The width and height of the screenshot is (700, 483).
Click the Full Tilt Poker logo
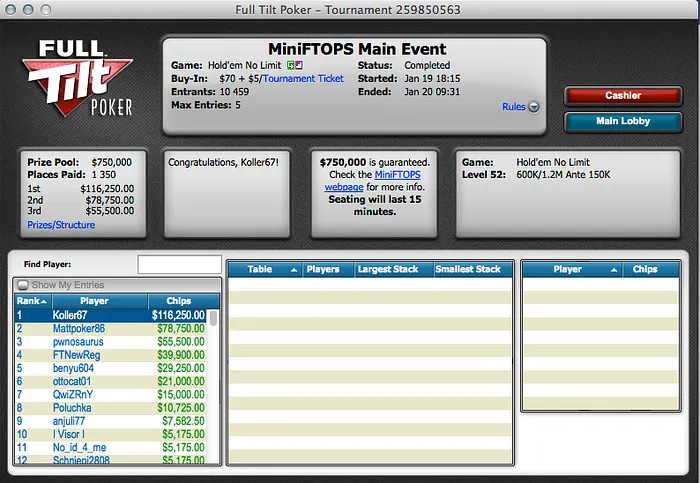pyautogui.click(x=82, y=80)
